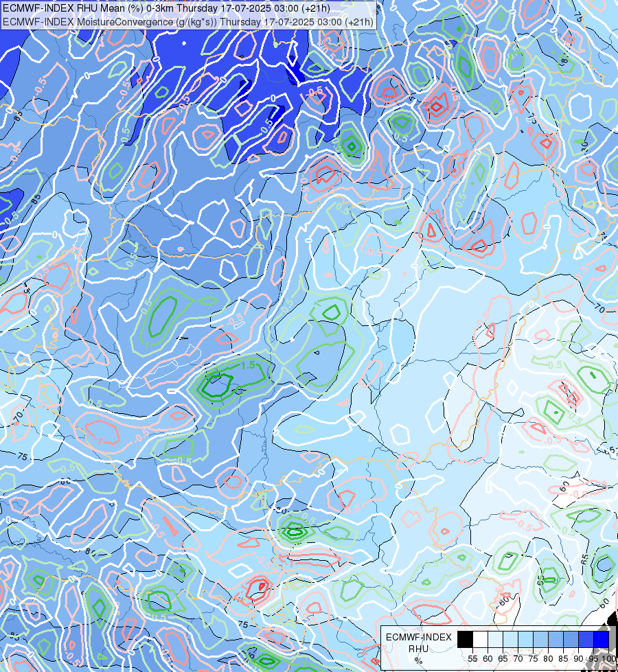This screenshot has width=618, height=672.
Task: Click the legend tick value 95
Action: pos(593,659)
